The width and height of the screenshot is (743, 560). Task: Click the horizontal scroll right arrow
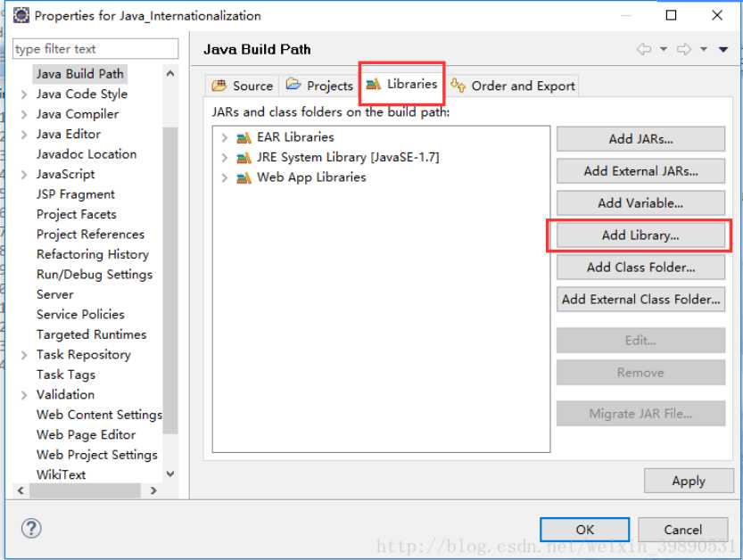(153, 490)
